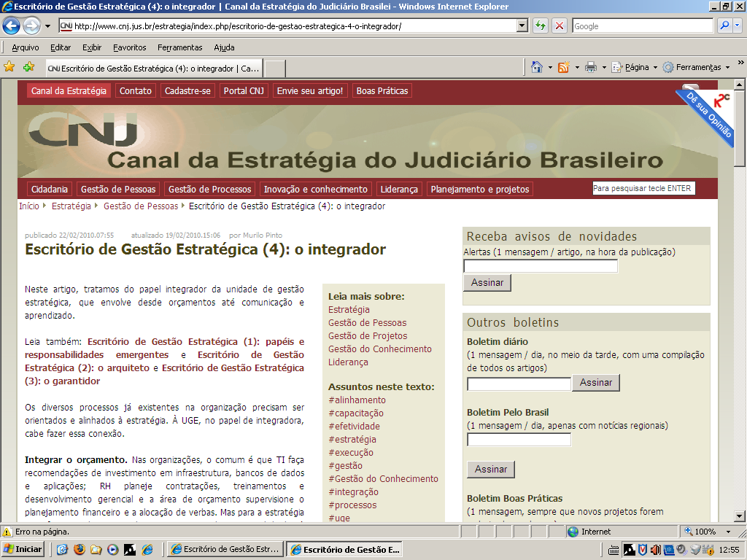Click the Alertas email input field
The height and width of the screenshot is (560, 747).
541,266
